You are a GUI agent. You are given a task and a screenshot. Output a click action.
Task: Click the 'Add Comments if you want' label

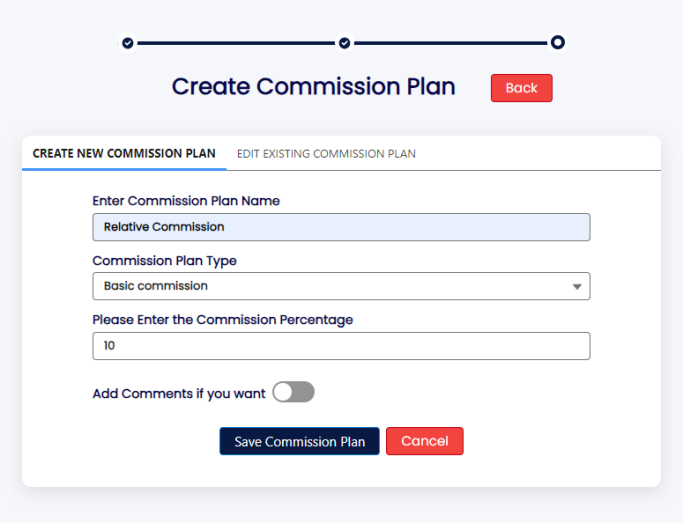[179, 394]
